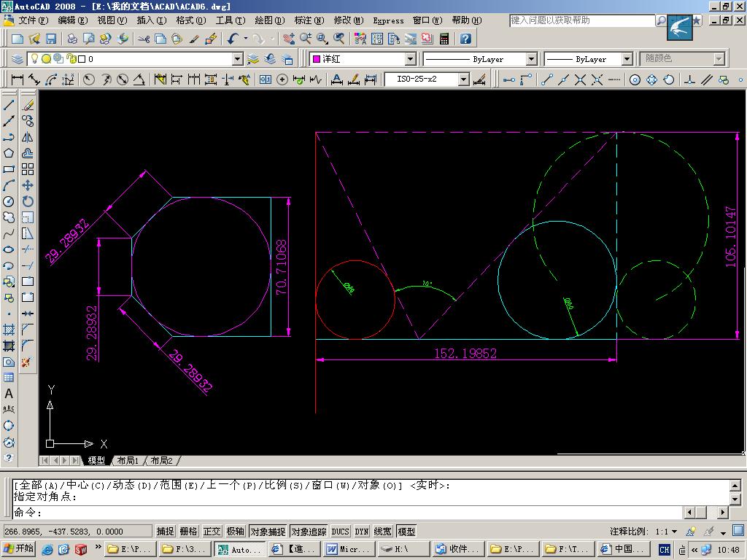Select the Polygon tool in draw toolbar
The height and width of the screenshot is (560, 747).
(x=9, y=153)
